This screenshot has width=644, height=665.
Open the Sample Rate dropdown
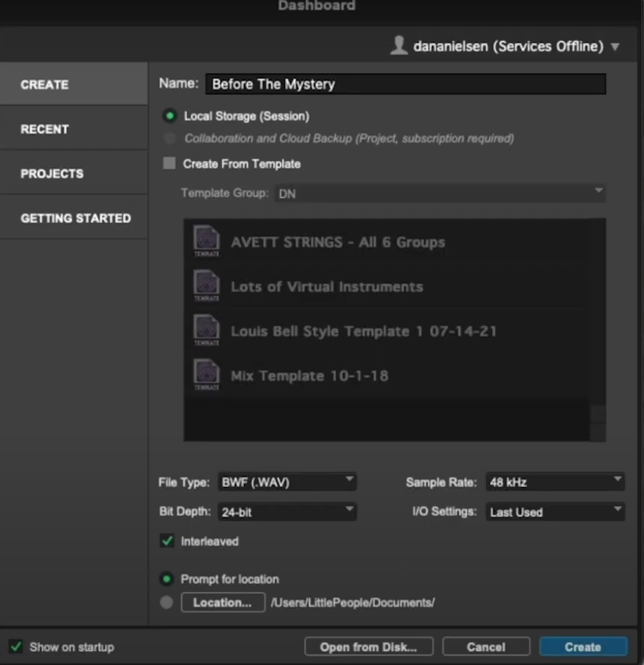[555, 482]
